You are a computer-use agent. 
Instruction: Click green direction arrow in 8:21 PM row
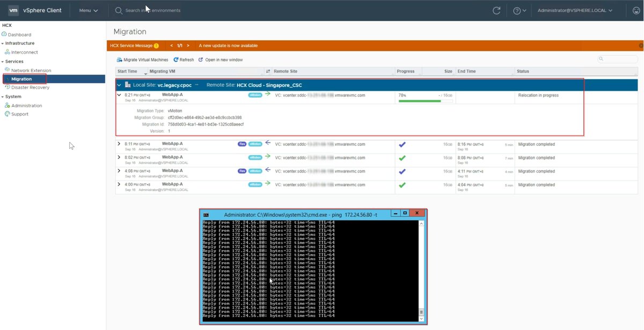[x=267, y=94]
